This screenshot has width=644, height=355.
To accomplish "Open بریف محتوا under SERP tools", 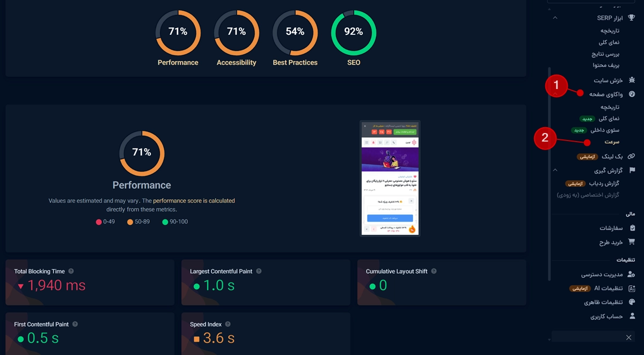I will pyautogui.click(x=606, y=65).
